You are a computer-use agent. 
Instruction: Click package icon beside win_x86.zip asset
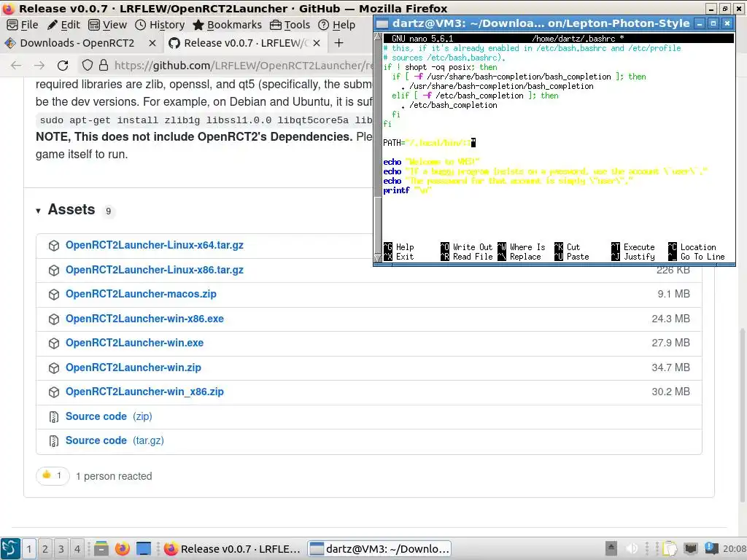pos(54,392)
